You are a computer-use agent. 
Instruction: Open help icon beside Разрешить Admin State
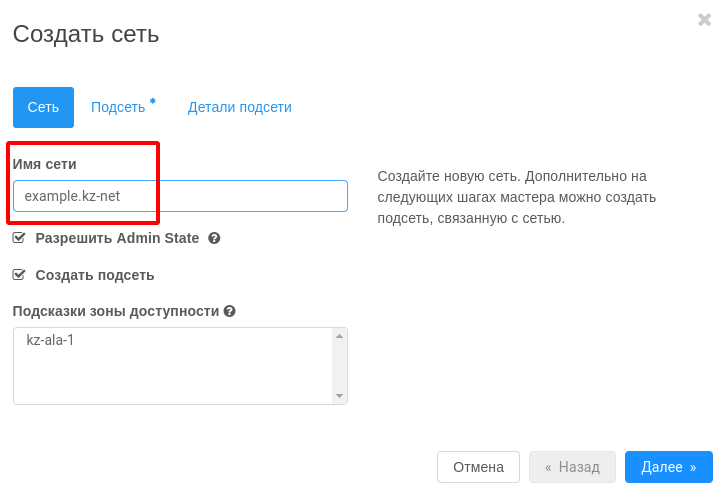tap(214, 238)
